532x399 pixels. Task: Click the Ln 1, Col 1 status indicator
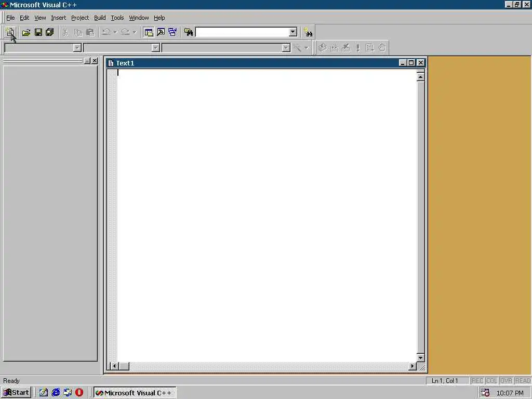447,381
